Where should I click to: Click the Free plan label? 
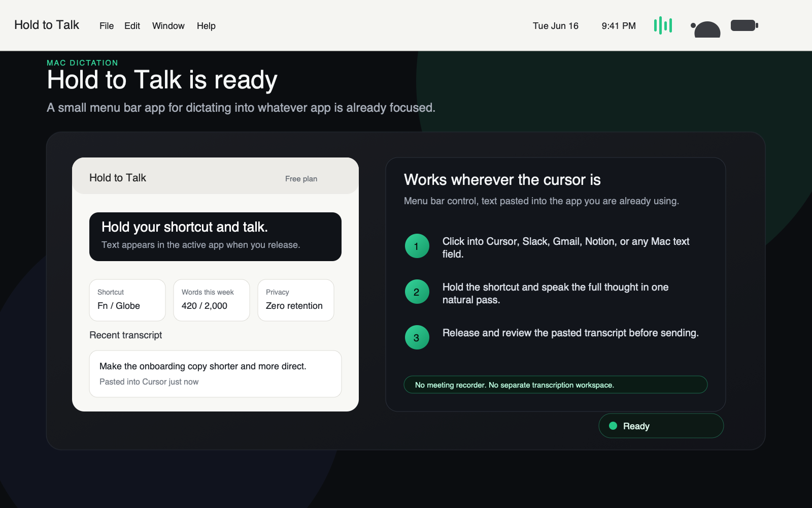coord(301,179)
